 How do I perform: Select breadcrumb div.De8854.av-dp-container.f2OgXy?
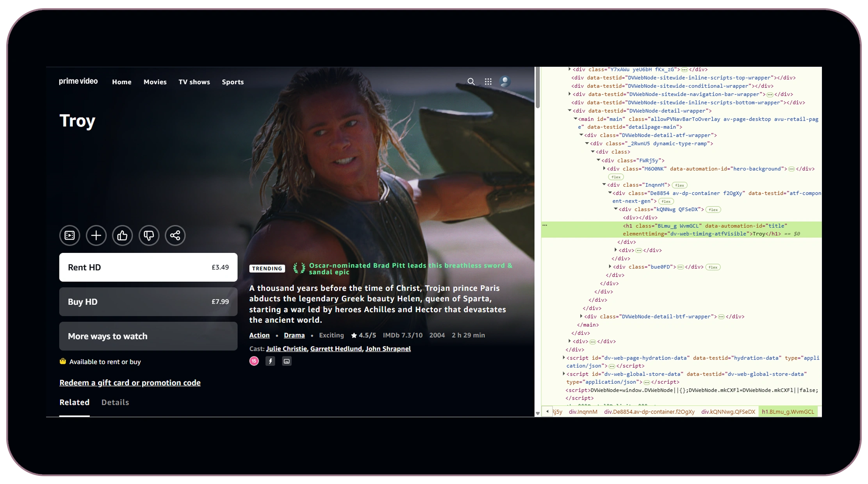[x=649, y=412]
